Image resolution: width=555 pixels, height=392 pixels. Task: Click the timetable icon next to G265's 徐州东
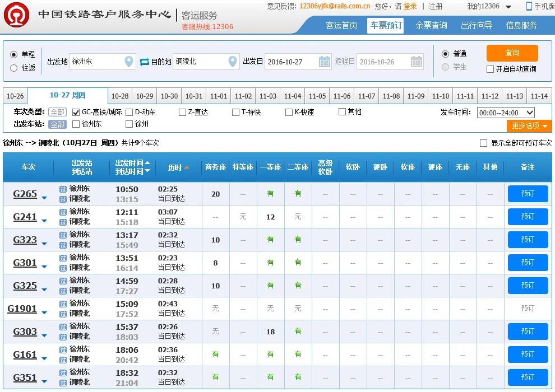point(62,189)
